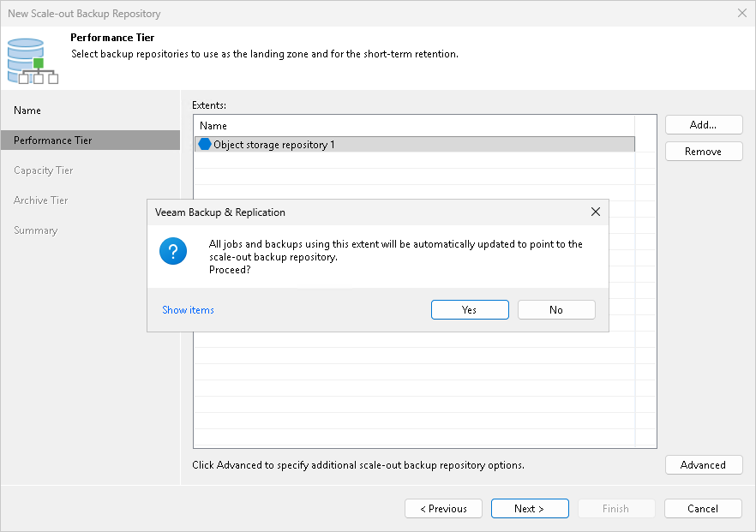The image size is (756, 532).
Task: Confirm with the Yes button
Action: click(470, 309)
